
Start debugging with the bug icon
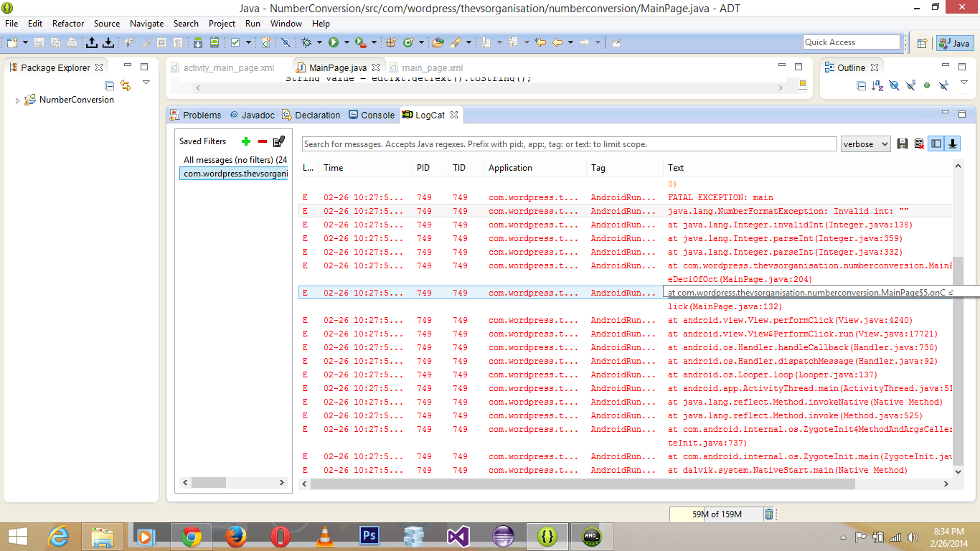point(306,43)
